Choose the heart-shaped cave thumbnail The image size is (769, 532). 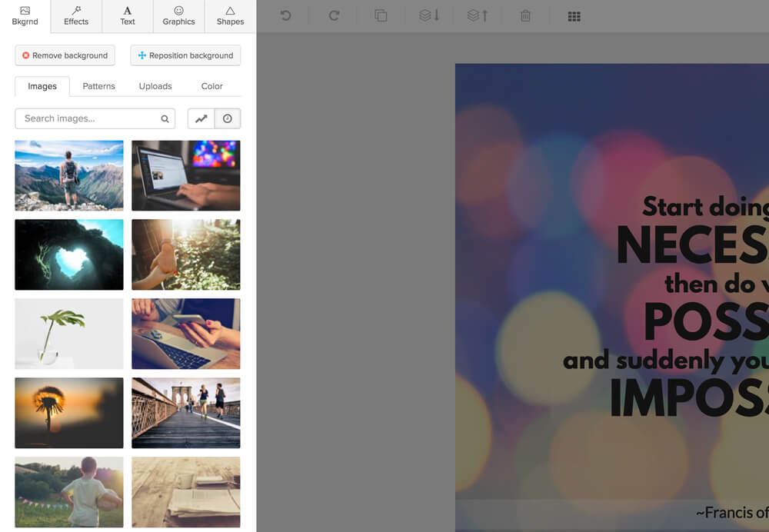point(69,254)
